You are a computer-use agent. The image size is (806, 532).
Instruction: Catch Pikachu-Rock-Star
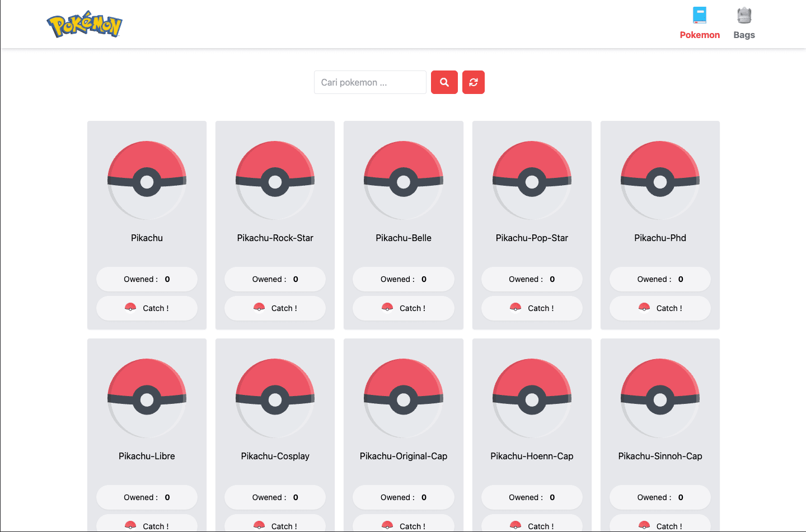[x=275, y=308]
